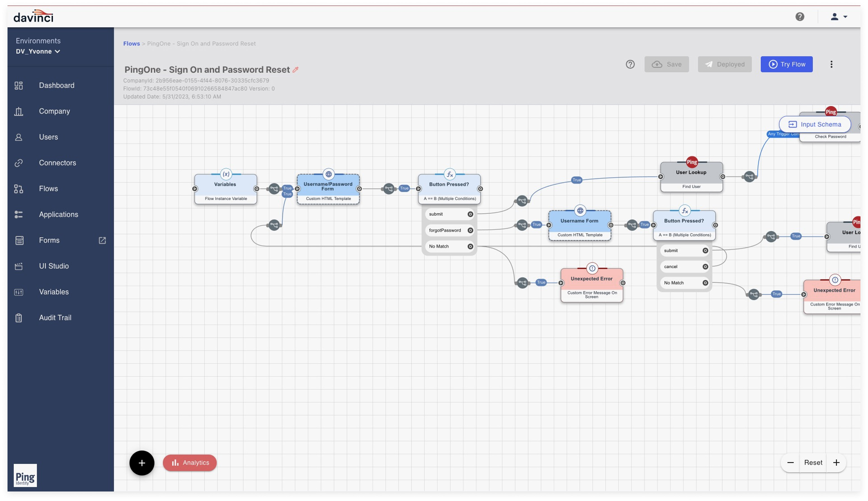This screenshot has height=501, width=868.
Task: Click the Variables node (x) icon
Action: [x=226, y=174]
